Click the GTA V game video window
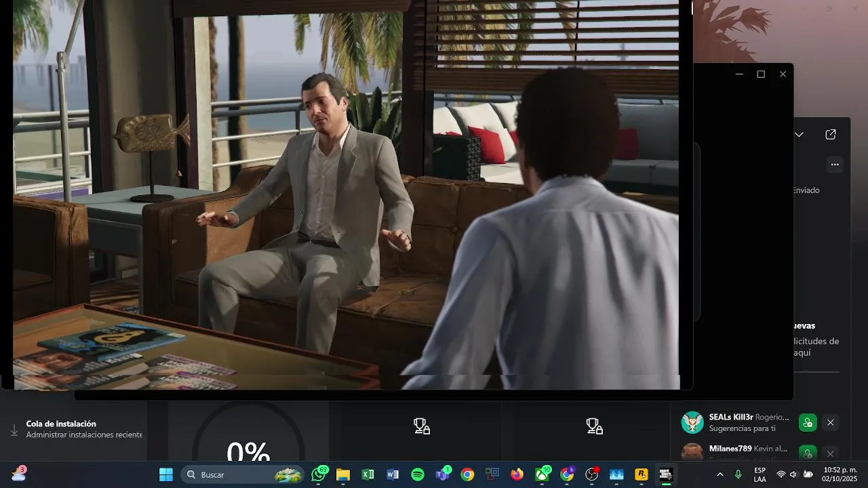The width and height of the screenshot is (868, 488). (346, 195)
